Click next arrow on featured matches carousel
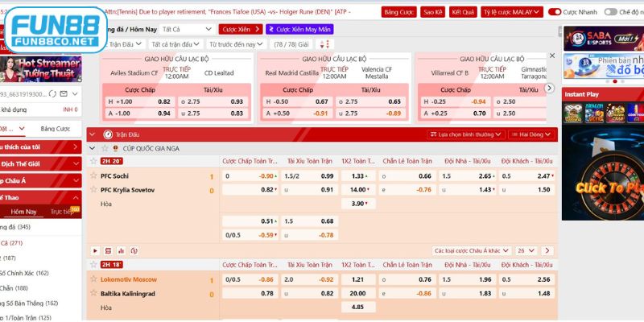This screenshot has height=322, width=644. 551,89
